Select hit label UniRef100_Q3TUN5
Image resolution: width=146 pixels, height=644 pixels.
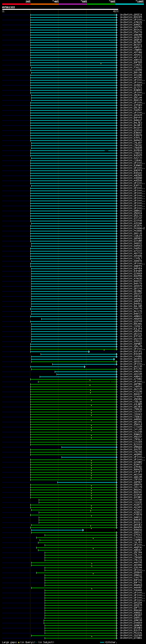pyautogui.click(x=131, y=241)
